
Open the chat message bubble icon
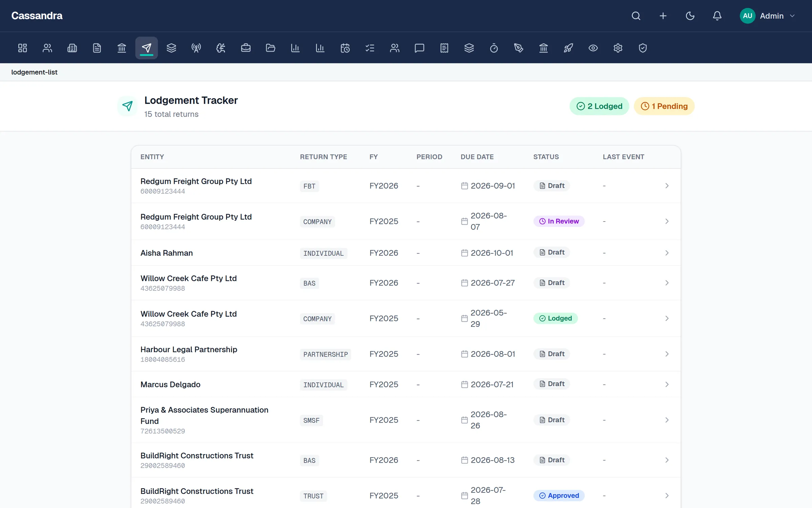point(420,48)
